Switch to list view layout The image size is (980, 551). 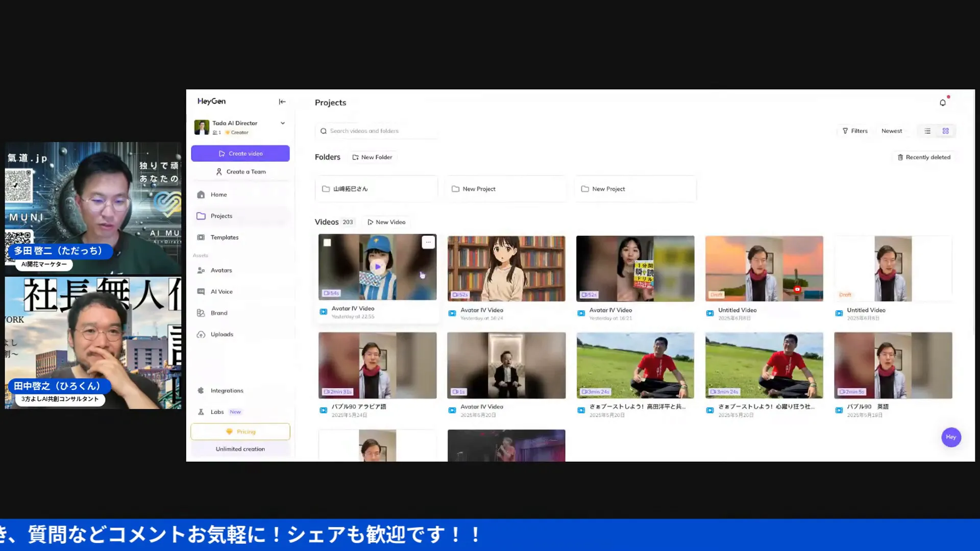click(927, 131)
